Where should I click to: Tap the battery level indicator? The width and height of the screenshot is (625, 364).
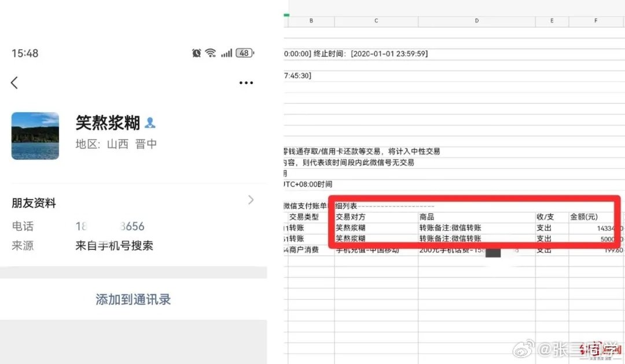(x=245, y=53)
